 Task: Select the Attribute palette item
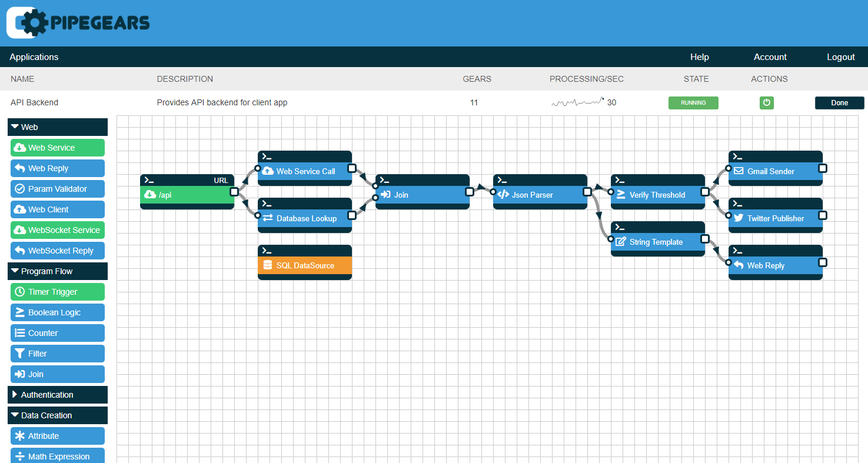click(x=58, y=436)
